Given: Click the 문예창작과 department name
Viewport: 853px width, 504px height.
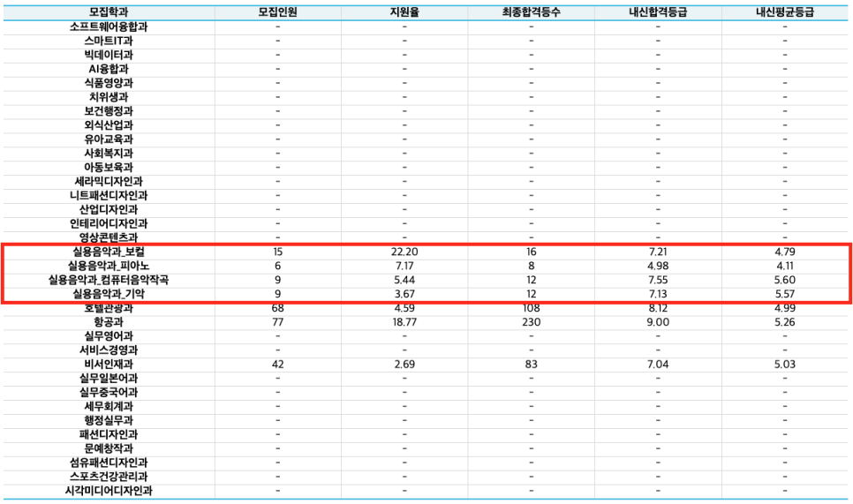Looking at the screenshot, I should pos(109,448).
